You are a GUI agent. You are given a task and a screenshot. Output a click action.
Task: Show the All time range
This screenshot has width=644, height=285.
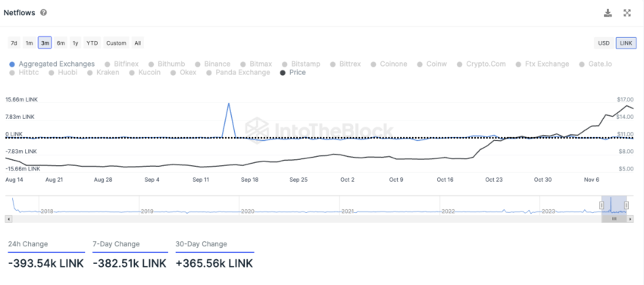(138, 42)
